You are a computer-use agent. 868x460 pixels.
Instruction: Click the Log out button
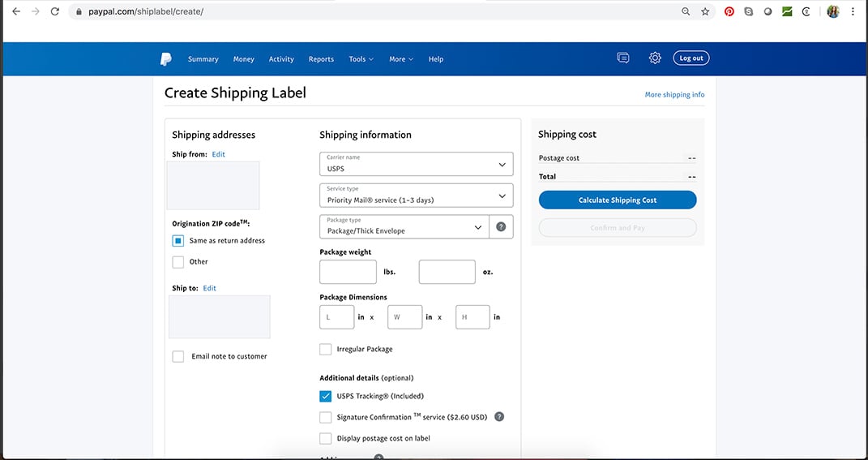pyautogui.click(x=691, y=58)
